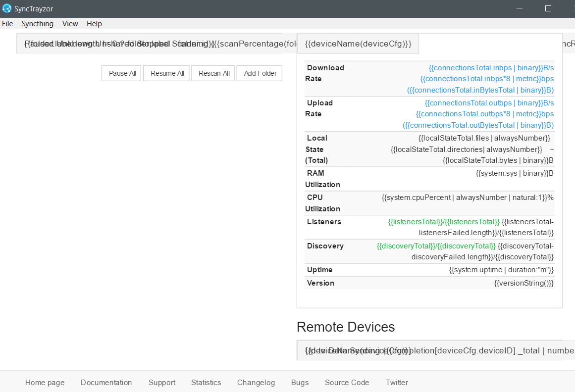Open the Bugs footer link
The height and width of the screenshot is (392, 575).
300,383
